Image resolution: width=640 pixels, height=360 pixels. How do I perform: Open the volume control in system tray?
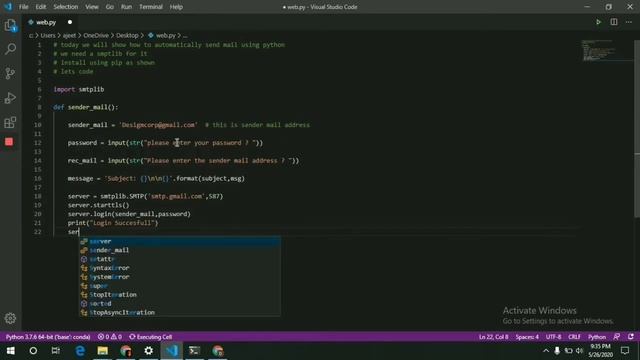coord(579,351)
